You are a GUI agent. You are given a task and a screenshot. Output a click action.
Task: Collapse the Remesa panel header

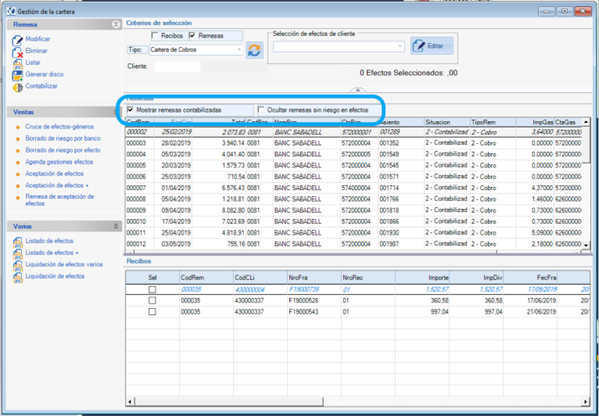[116, 24]
